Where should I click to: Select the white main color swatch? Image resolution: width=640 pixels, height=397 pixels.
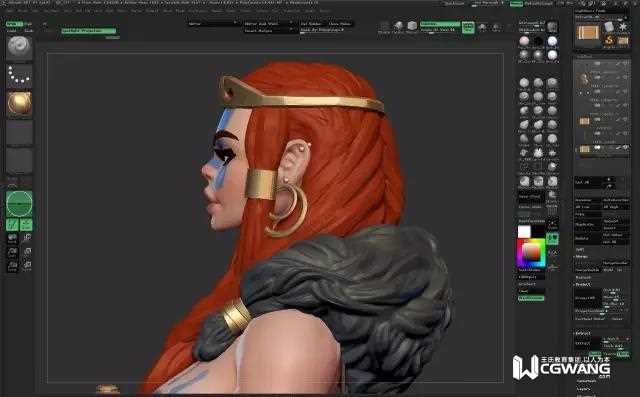tap(524, 231)
